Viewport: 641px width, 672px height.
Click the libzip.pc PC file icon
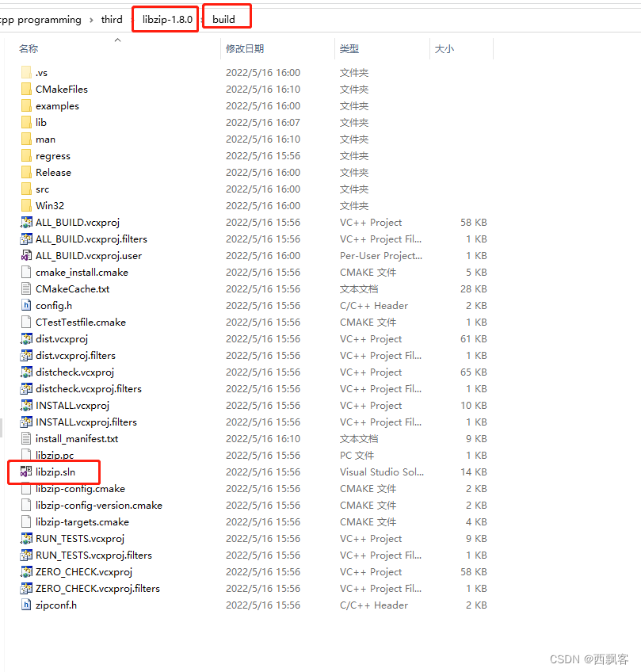tap(28, 455)
